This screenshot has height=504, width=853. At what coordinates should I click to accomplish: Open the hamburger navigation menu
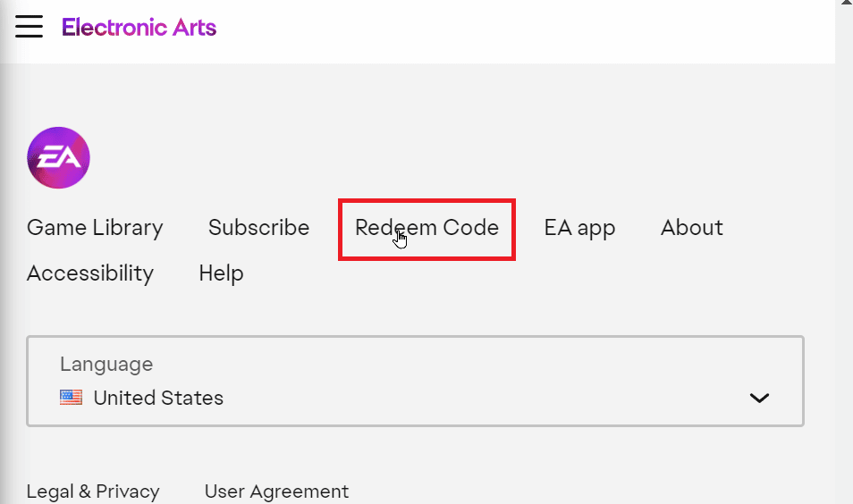(x=29, y=26)
